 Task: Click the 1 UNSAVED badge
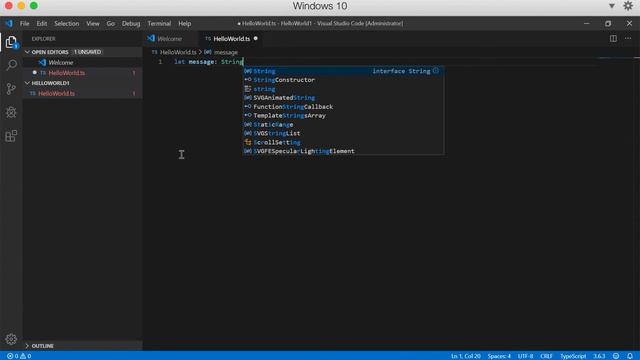point(87,52)
